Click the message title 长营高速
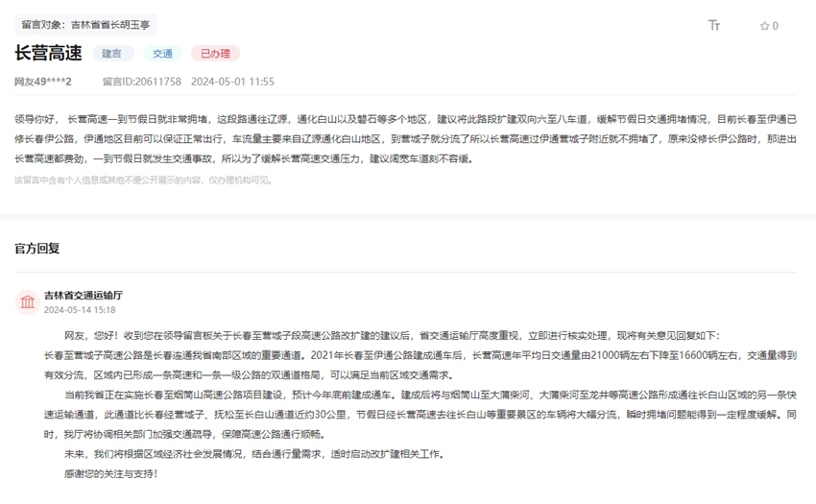 tap(48, 53)
